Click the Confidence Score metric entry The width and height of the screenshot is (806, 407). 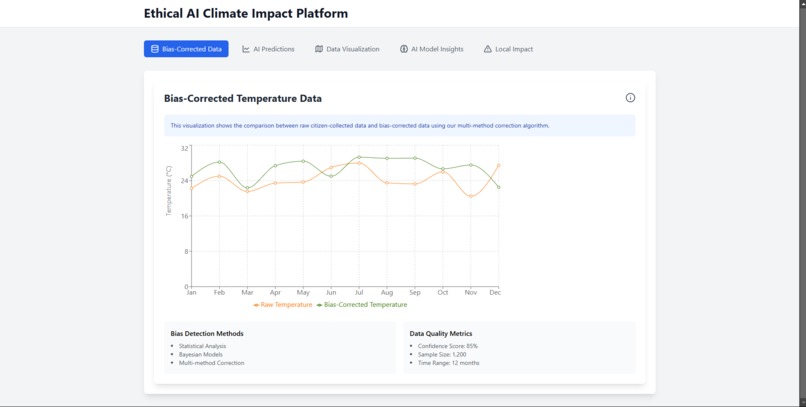tap(448, 346)
